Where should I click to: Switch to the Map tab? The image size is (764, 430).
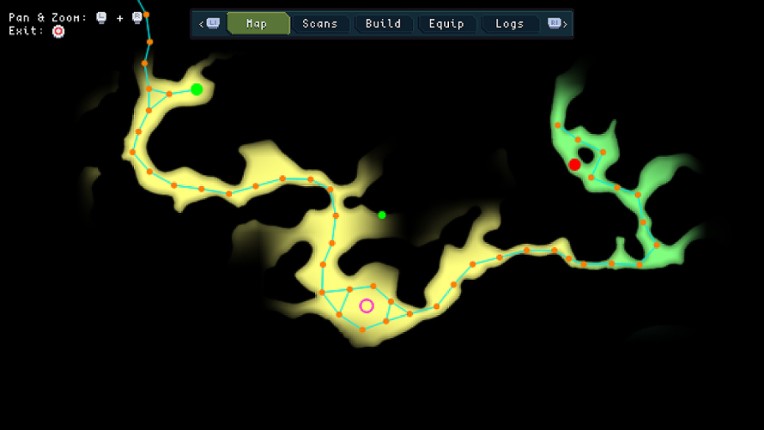258,23
